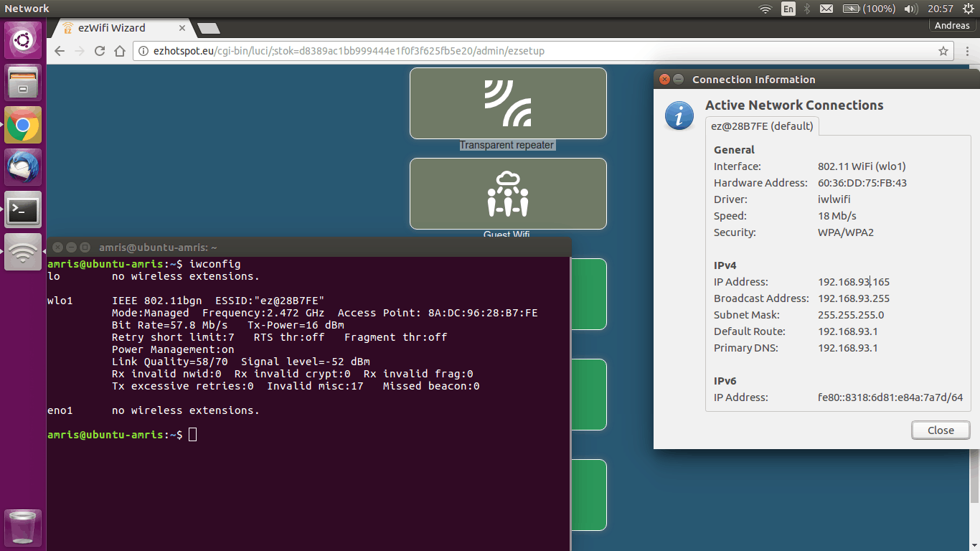Click the IPv6 address fe80::8318:6d81:e84a:7a7d/64

coord(890,397)
